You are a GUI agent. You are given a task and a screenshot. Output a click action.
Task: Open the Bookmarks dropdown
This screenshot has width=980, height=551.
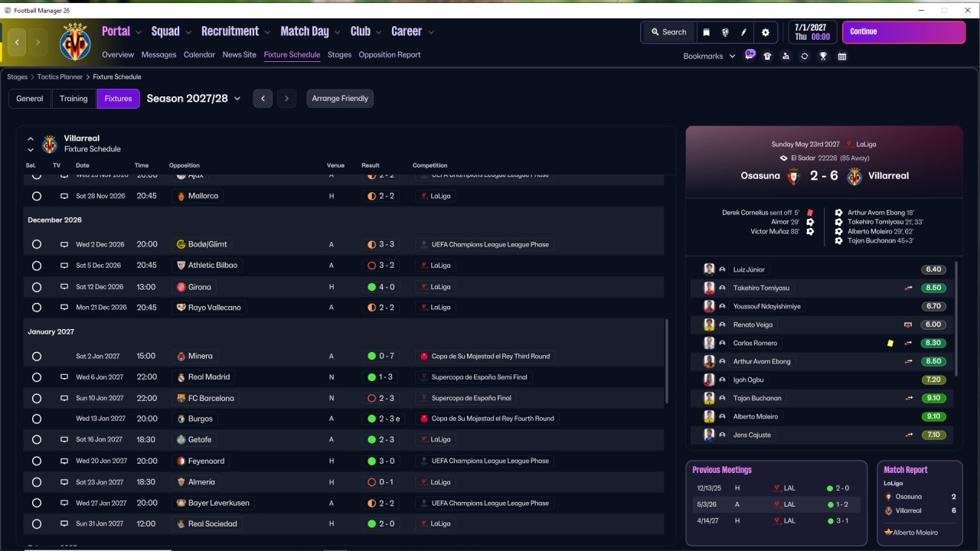tap(709, 56)
